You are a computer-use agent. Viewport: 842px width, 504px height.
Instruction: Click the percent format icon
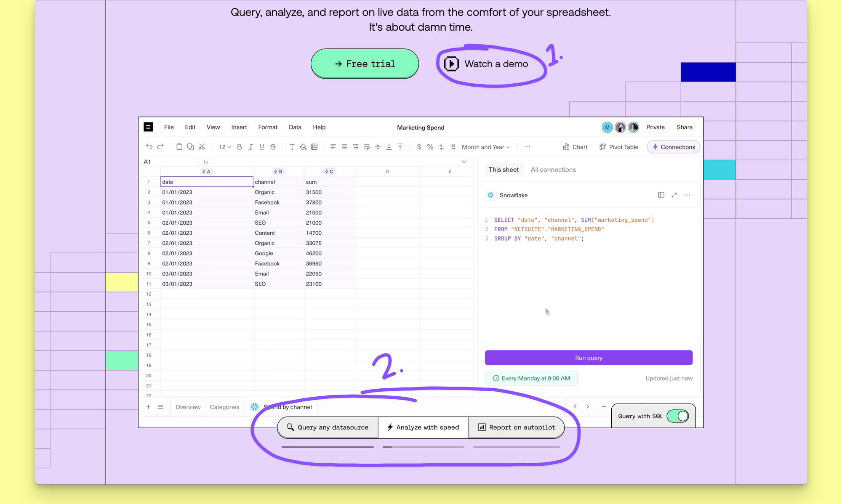pos(430,147)
